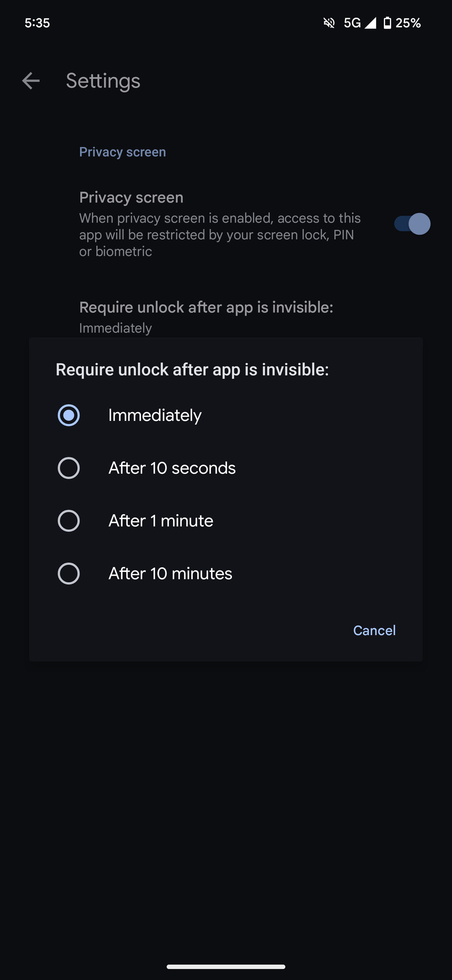The height and width of the screenshot is (980, 452).
Task: Tap the cellular signal strength icon
Action: point(370,23)
